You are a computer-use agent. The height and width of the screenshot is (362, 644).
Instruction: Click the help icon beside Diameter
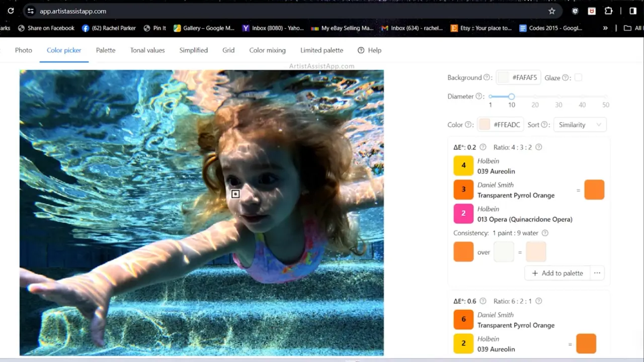(479, 97)
